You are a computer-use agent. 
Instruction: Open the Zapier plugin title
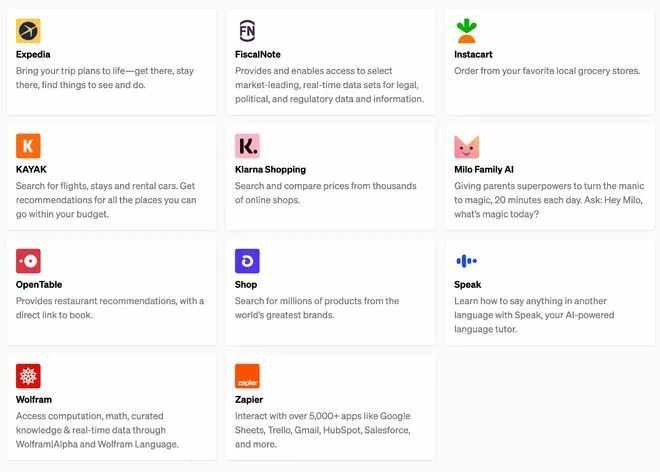click(249, 400)
